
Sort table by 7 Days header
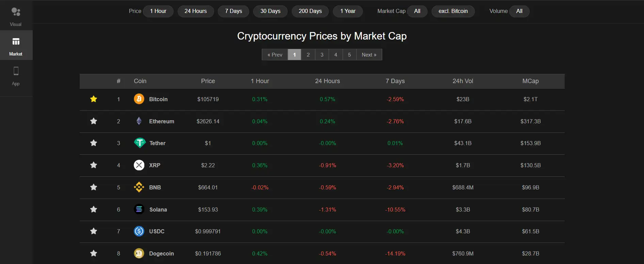[395, 81]
